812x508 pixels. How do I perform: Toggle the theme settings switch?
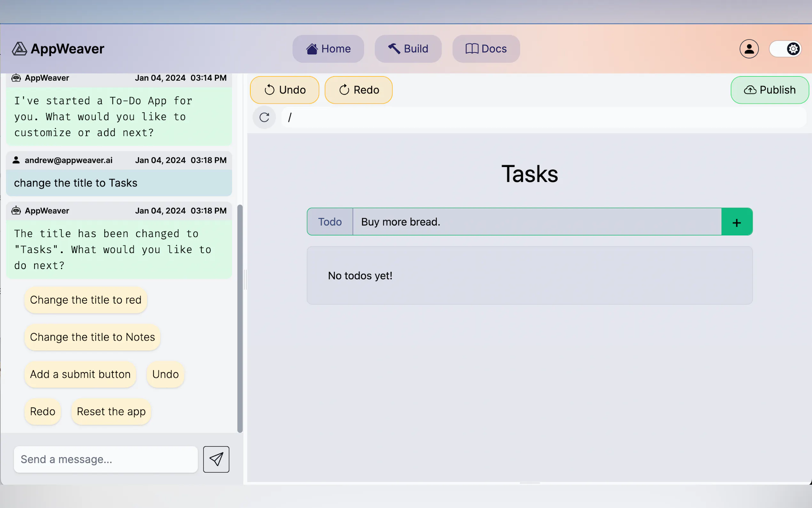[785, 49]
